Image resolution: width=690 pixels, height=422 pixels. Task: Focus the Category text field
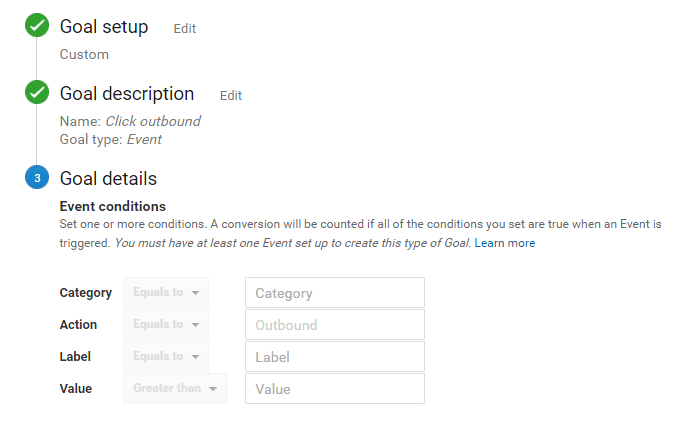click(335, 293)
